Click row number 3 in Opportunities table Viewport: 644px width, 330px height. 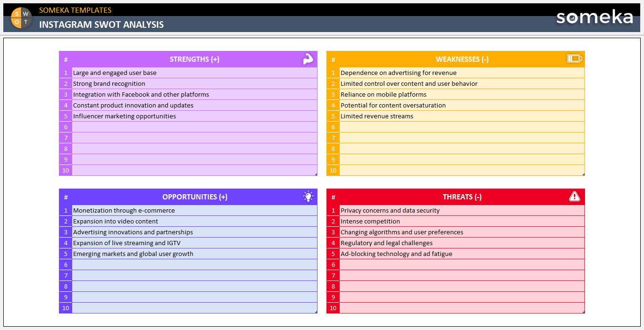66,232
